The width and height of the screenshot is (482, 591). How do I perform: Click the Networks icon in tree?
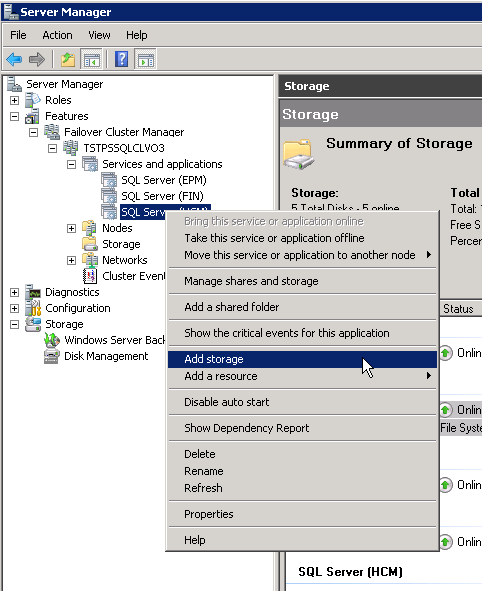coord(90,260)
